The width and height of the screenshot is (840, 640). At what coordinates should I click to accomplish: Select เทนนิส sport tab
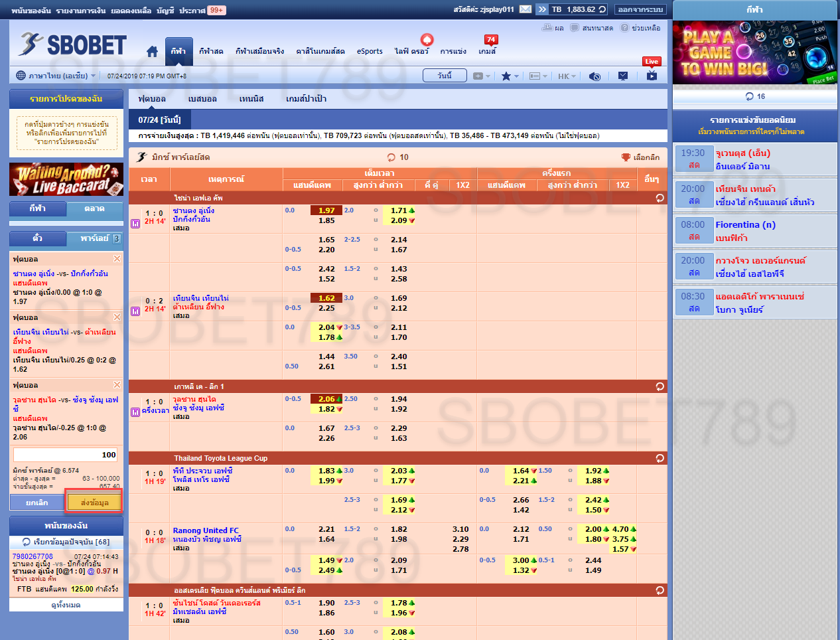[x=251, y=99]
